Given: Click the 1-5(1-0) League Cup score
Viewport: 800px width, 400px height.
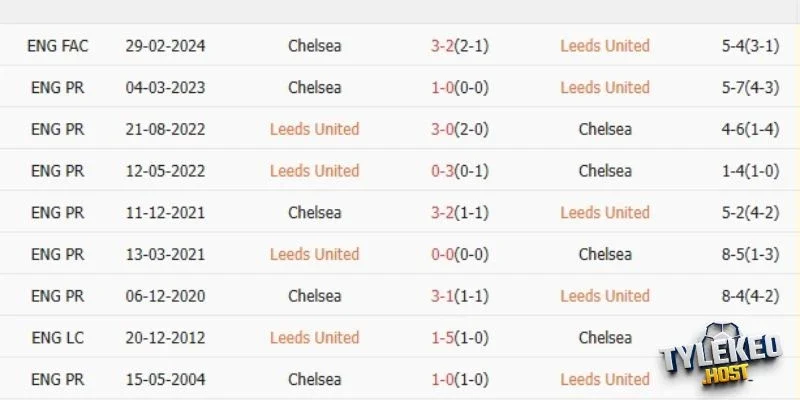Looking at the screenshot, I should pos(458,338).
